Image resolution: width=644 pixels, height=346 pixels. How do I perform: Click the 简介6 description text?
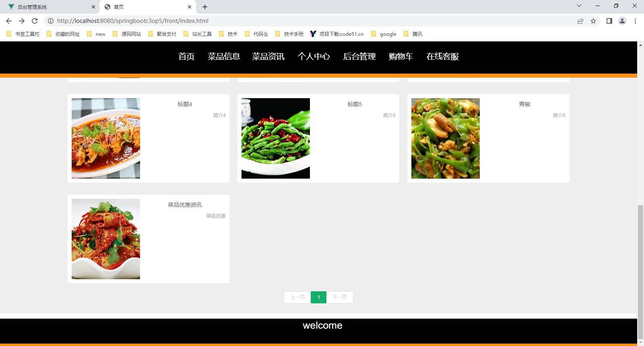pyautogui.click(x=559, y=115)
